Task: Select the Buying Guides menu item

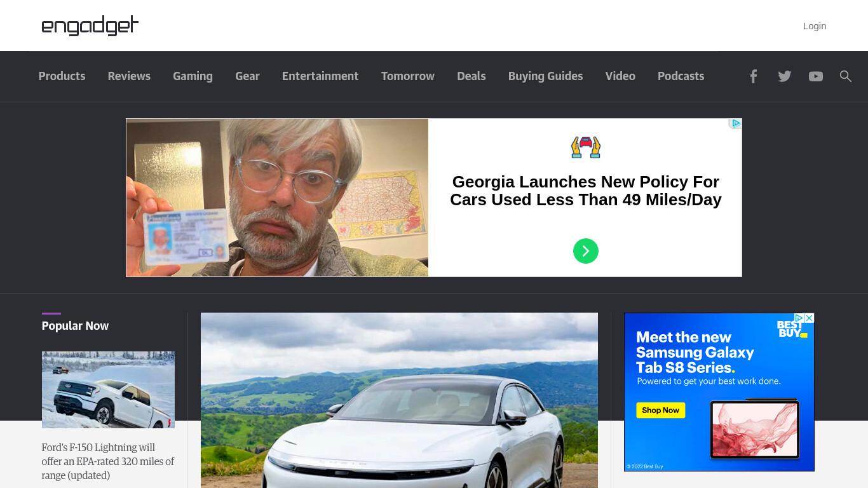Action: point(545,76)
